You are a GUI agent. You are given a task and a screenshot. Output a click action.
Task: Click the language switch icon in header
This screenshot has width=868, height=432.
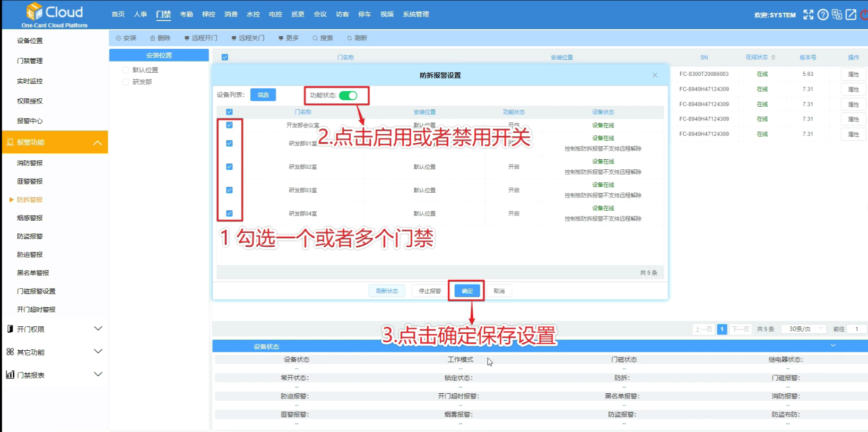[837, 15]
